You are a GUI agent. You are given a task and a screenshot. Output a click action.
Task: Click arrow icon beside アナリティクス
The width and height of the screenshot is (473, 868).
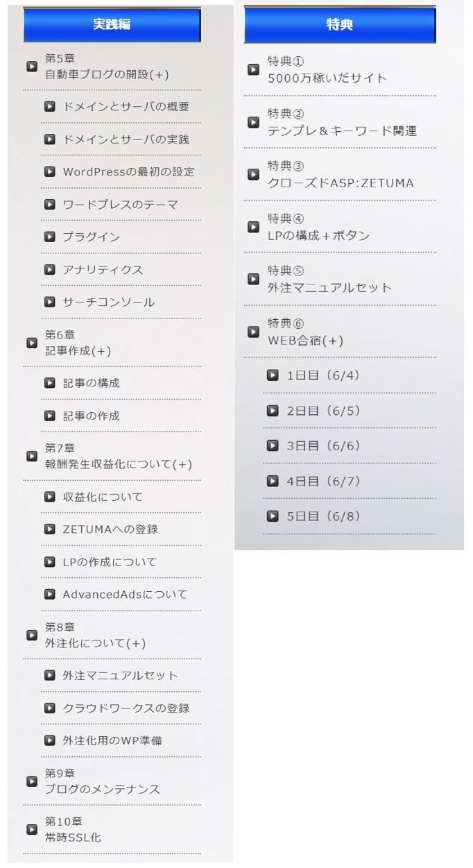tap(50, 269)
